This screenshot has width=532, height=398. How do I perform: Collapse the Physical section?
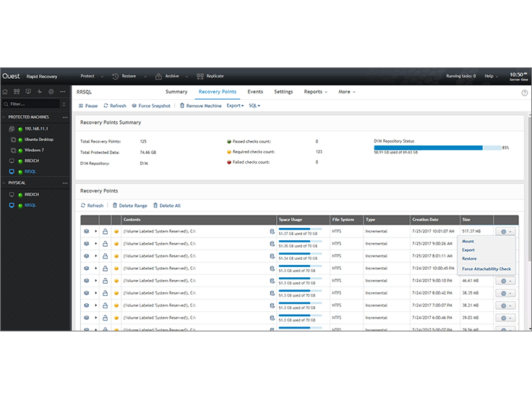[4, 183]
